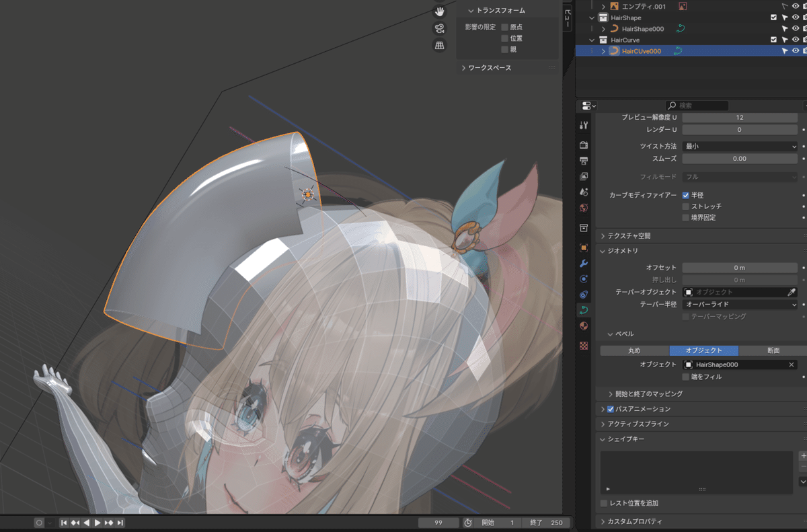Open the Material properties tab icon

(x=584, y=326)
